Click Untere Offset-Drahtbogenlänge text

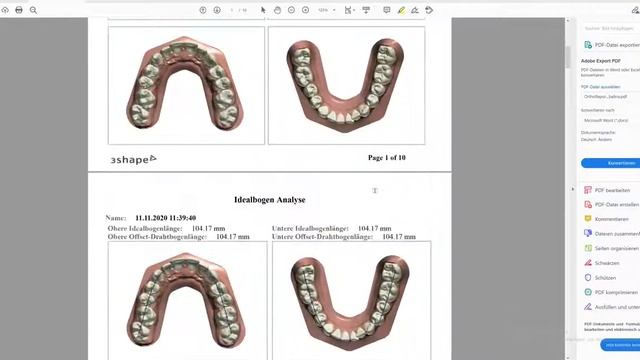click(344, 237)
